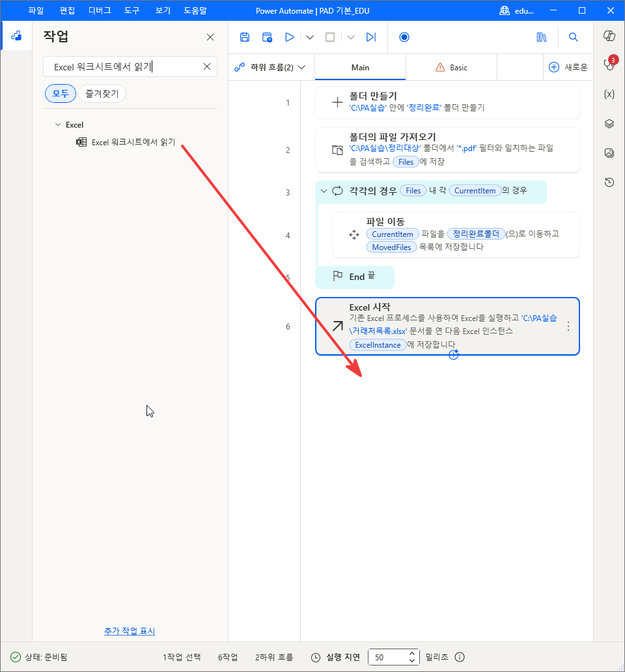
Task: Open stop options dropdown arrow
Action: 351,38
